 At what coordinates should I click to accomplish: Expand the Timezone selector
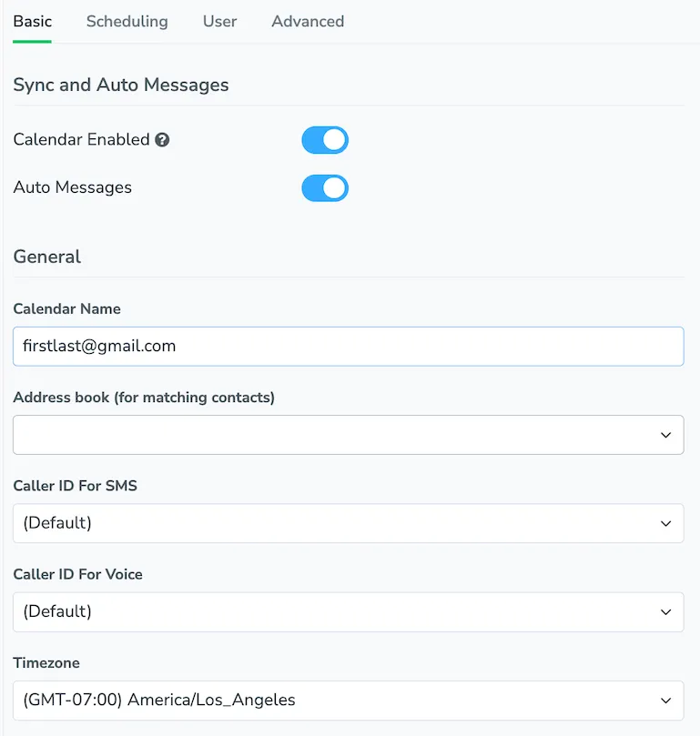pos(349,701)
